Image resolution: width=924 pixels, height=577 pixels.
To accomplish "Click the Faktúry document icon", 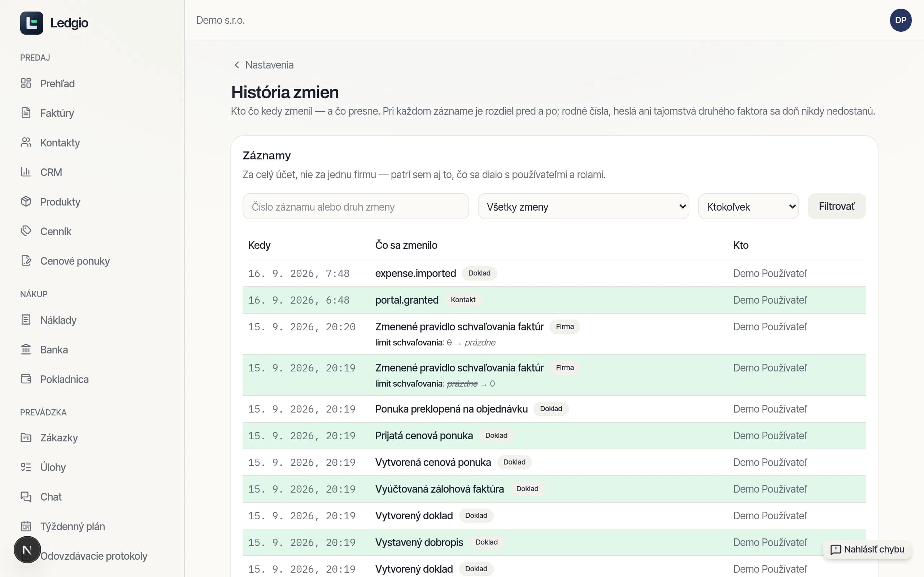I will [26, 113].
